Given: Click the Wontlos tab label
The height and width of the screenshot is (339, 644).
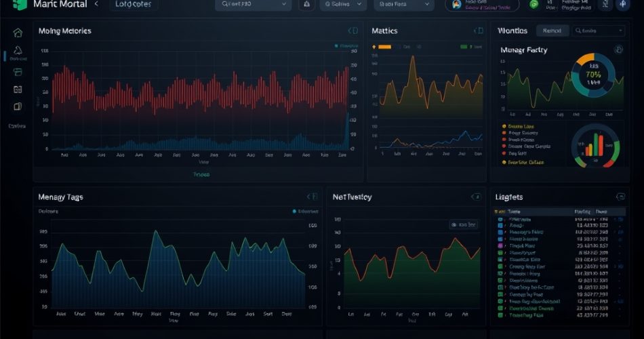Looking at the screenshot, I should pos(512,31).
